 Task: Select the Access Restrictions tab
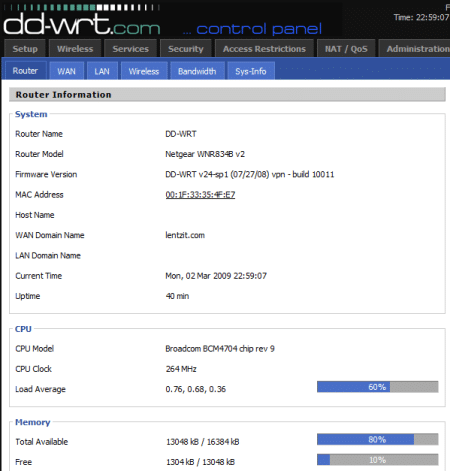(x=264, y=49)
